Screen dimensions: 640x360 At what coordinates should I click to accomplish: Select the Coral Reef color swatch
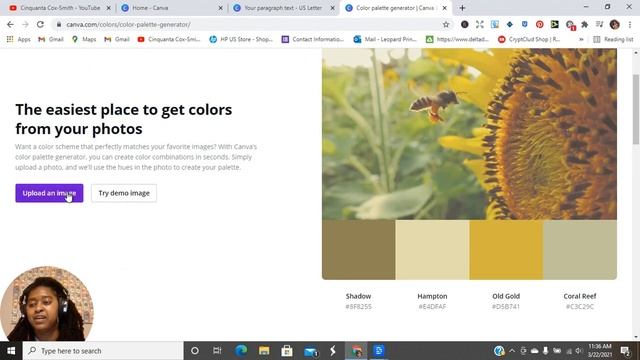pyautogui.click(x=580, y=250)
